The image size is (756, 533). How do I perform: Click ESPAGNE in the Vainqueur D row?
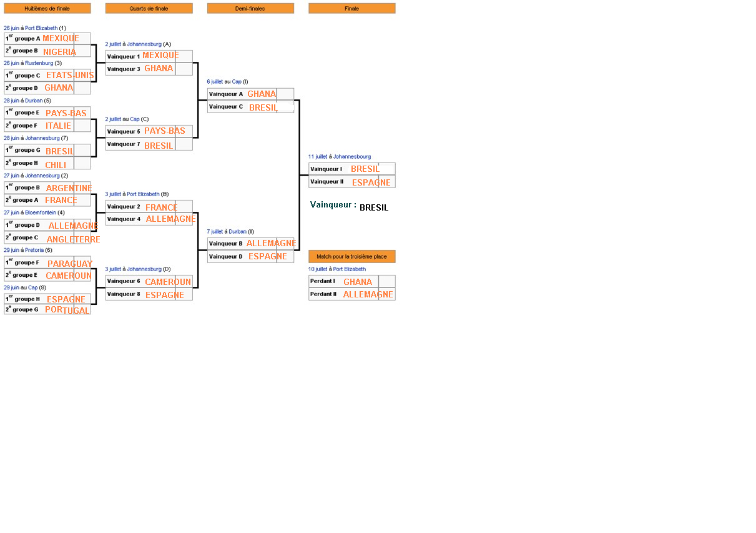268,256
